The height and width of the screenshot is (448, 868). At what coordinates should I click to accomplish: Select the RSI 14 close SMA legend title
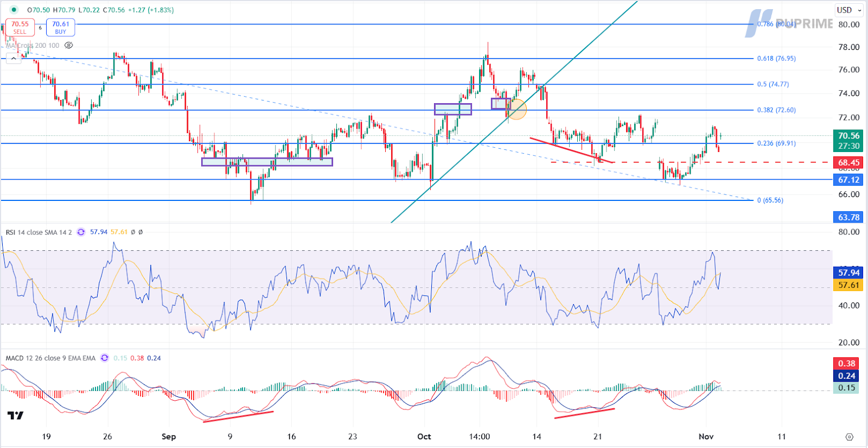pyautogui.click(x=39, y=232)
